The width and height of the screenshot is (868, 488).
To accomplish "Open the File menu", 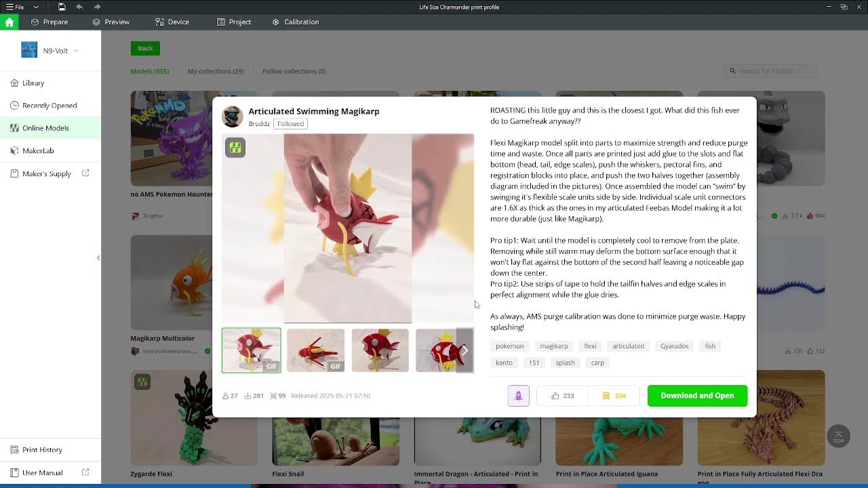I will point(15,7).
